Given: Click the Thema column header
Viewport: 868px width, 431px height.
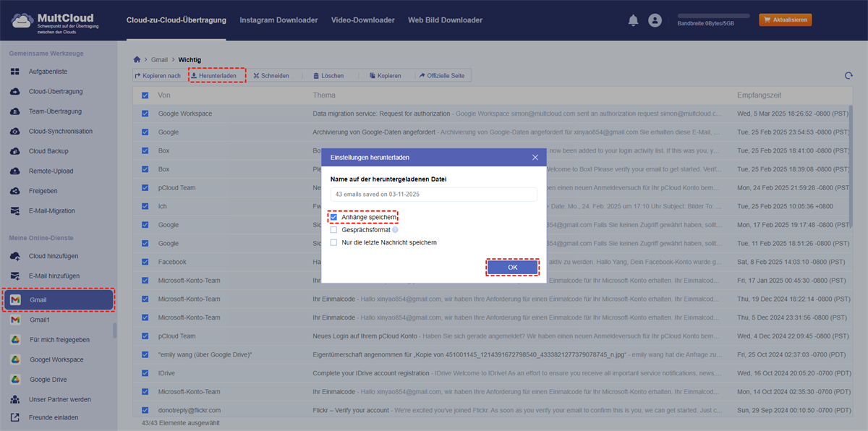Looking at the screenshot, I should pyautogui.click(x=324, y=95).
